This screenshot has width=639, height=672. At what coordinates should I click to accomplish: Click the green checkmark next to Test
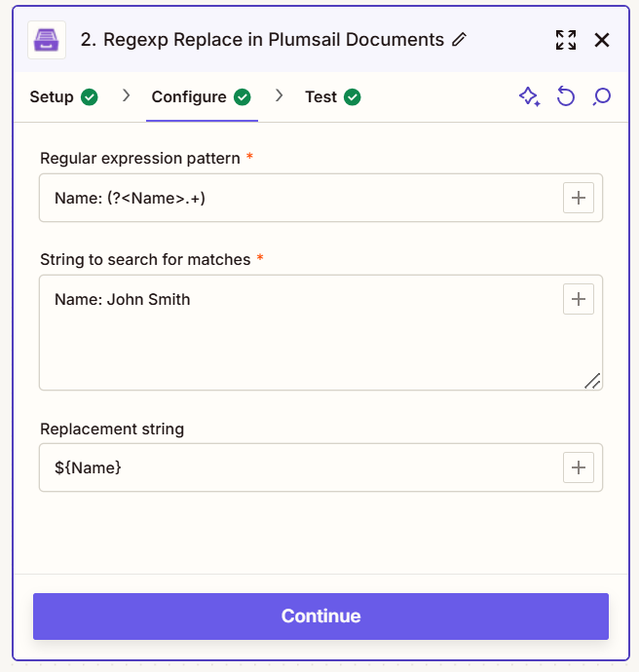pos(353,96)
